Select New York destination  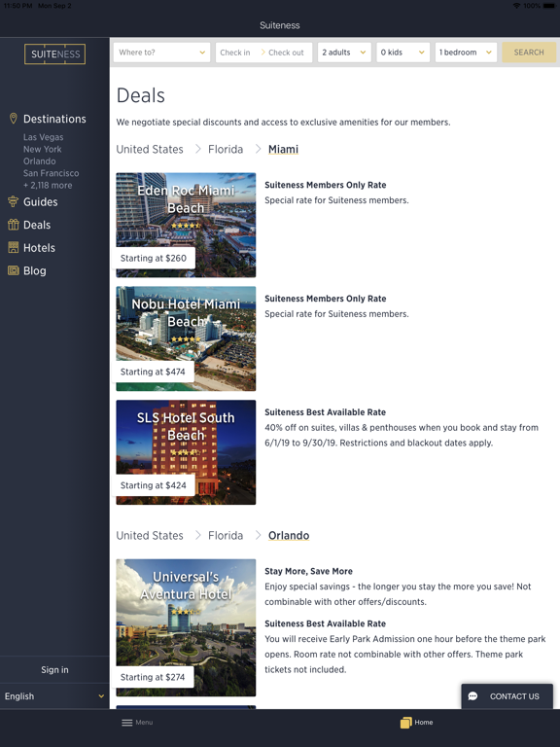43,149
